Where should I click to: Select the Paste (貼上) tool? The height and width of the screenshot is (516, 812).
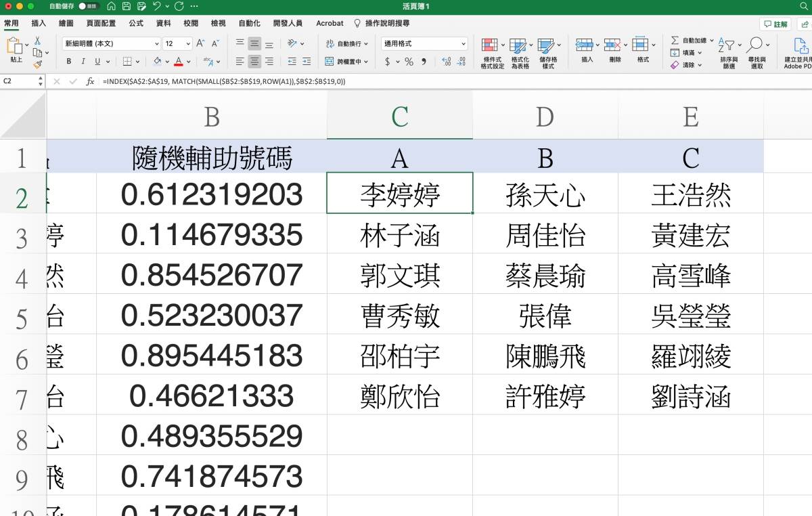click(15, 51)
